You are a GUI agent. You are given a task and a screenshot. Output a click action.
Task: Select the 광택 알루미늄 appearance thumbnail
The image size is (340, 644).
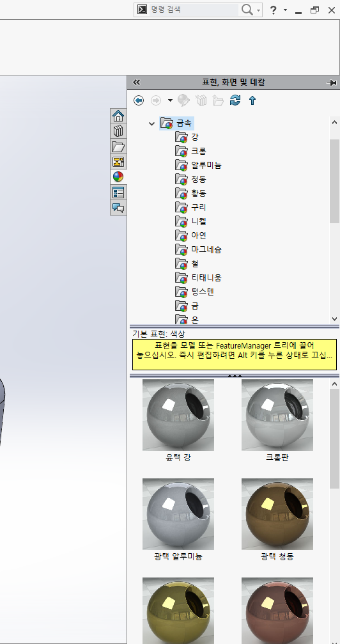point(178,514)
